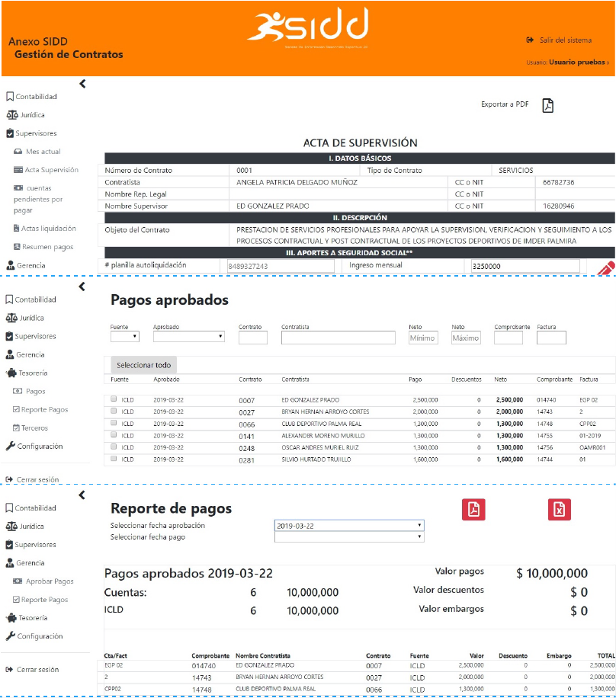This screenshot has height=698, width=616.
Task: Open Jurídica in the Pagos aprobados sidebar
Action: click(25, 318)
